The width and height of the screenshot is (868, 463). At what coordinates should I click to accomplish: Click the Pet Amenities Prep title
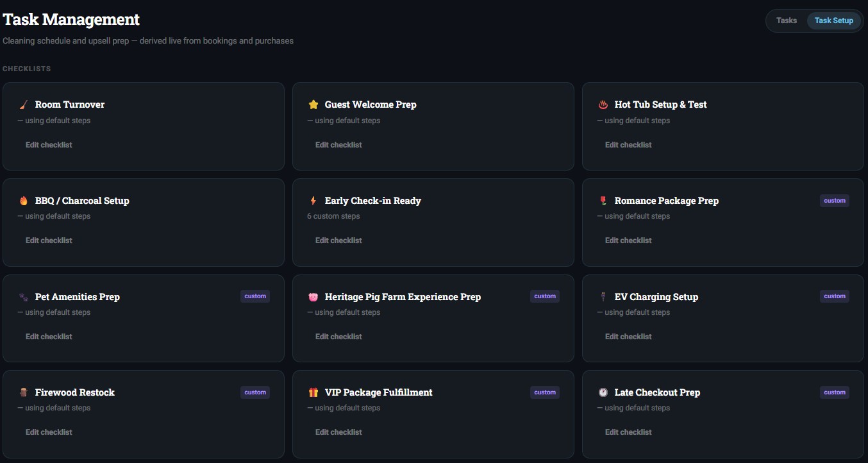click(78, 297)
